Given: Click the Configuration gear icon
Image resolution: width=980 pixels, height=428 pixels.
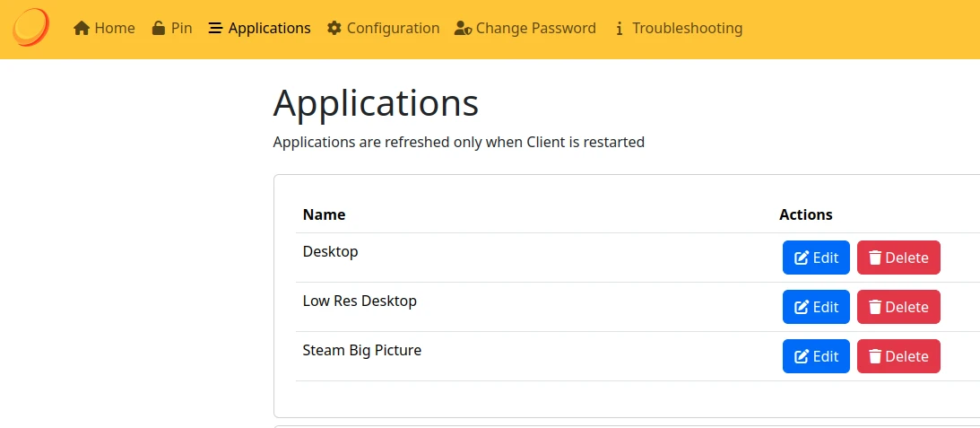Looking at the screenshot, I should click(334, 29).
